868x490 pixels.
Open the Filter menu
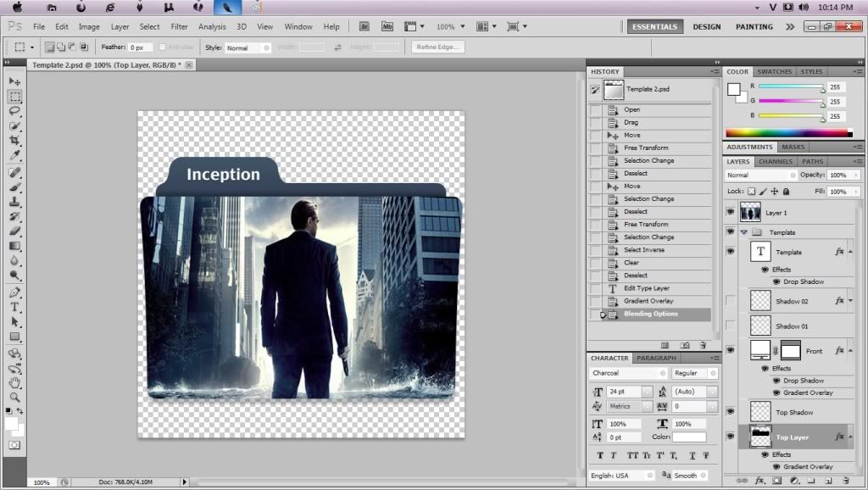(x=179, y=26)
